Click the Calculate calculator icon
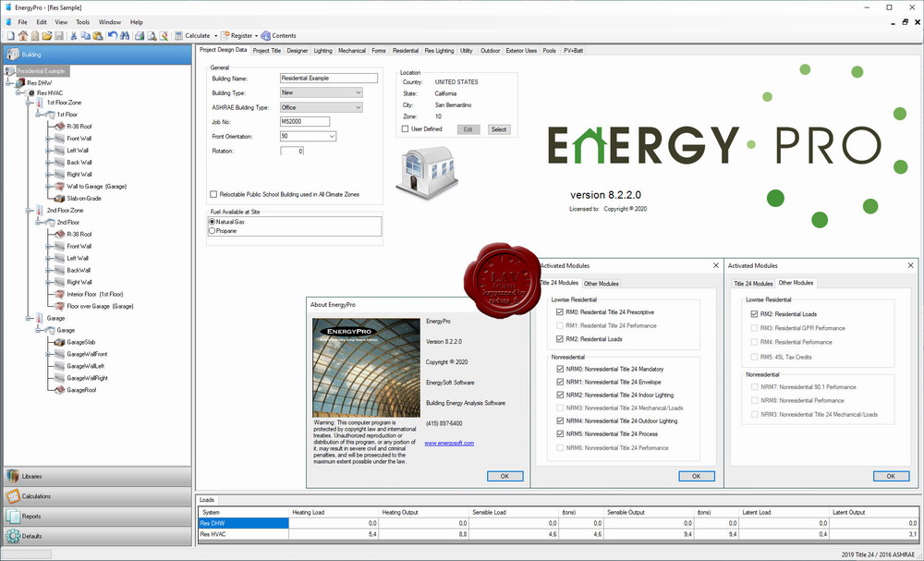924x561 pixels. 179,35
